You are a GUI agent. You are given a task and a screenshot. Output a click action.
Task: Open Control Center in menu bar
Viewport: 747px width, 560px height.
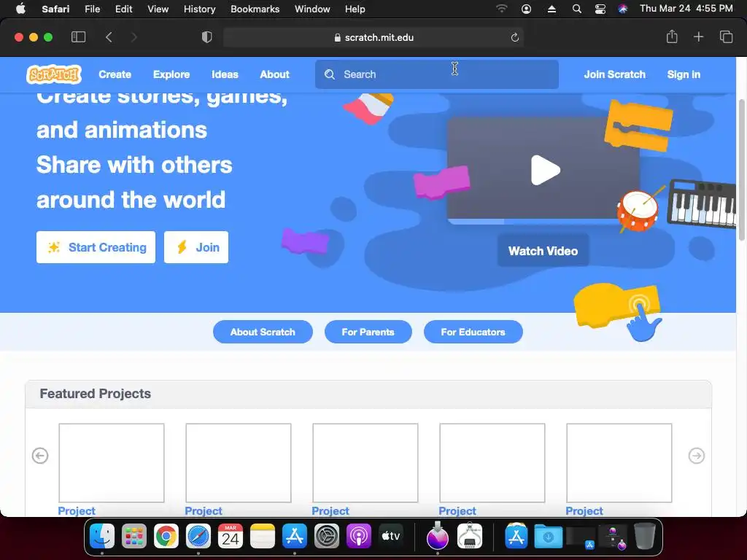point(600,9)
